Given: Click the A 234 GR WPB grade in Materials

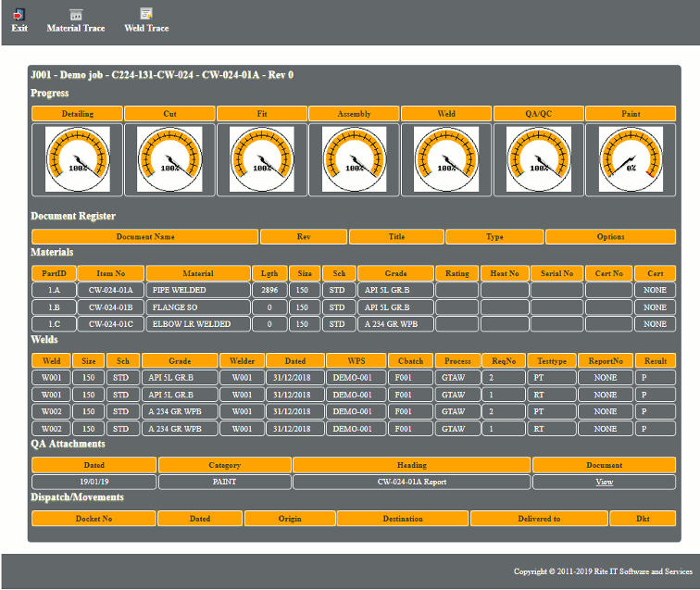Looking at the screenshot, I should coord(395,324).
